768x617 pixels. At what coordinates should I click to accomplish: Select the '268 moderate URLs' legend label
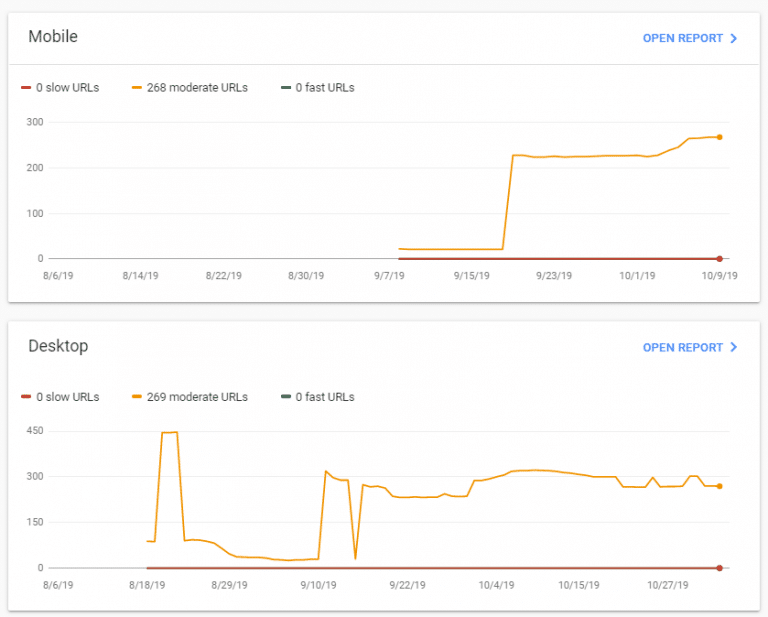click(x=197, y=88)
